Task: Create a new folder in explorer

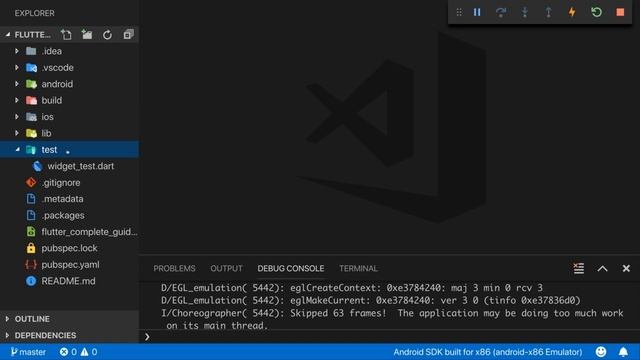Action: pos(87,35)
